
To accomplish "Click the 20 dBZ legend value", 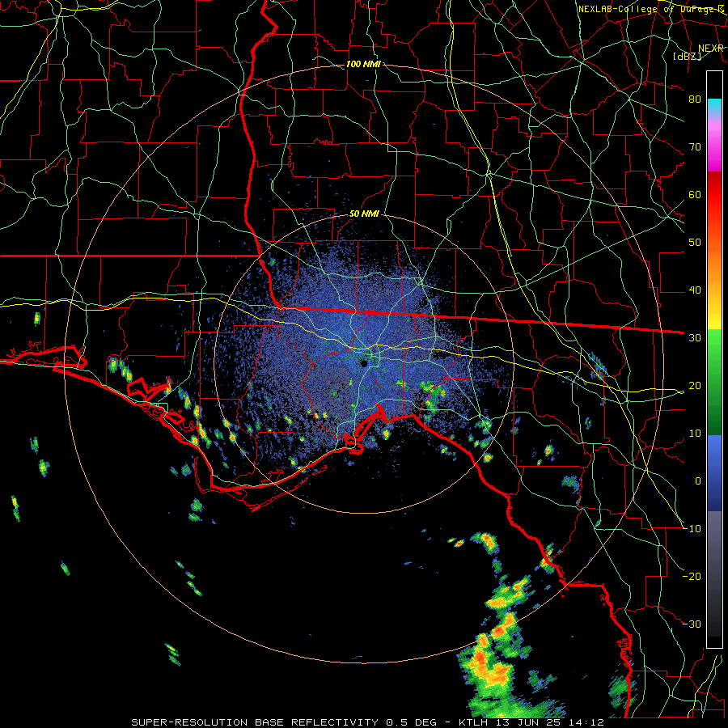I will 695,386.
